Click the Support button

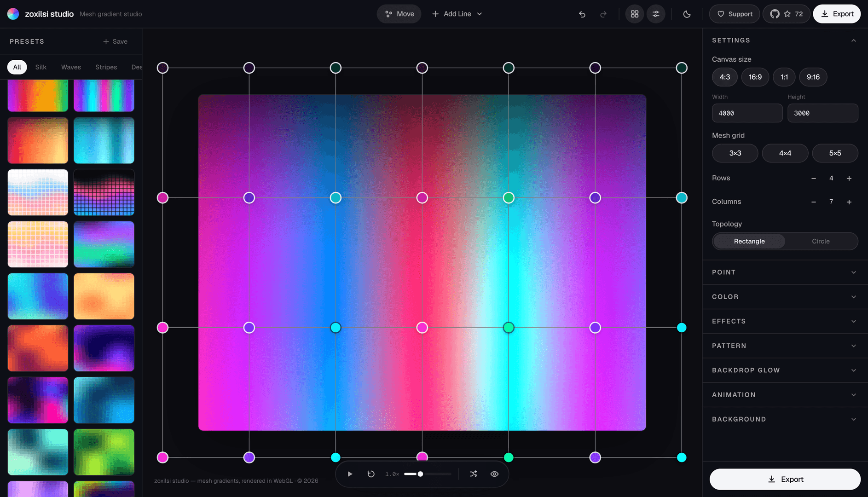(735, 14)
